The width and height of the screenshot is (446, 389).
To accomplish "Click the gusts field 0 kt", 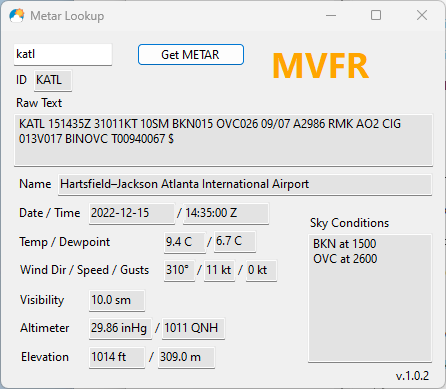I will tap(261, 270).
